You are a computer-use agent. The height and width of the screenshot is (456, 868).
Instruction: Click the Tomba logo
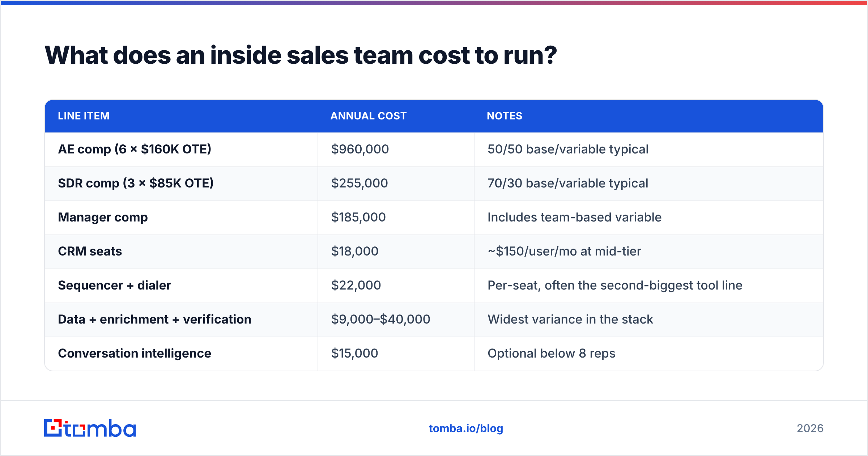tap(90, 428)
